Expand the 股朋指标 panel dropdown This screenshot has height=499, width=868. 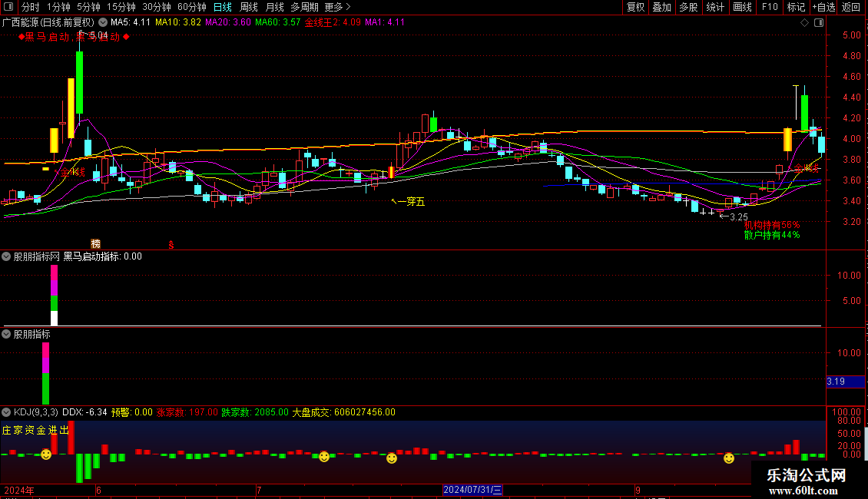tap(6, 334)
